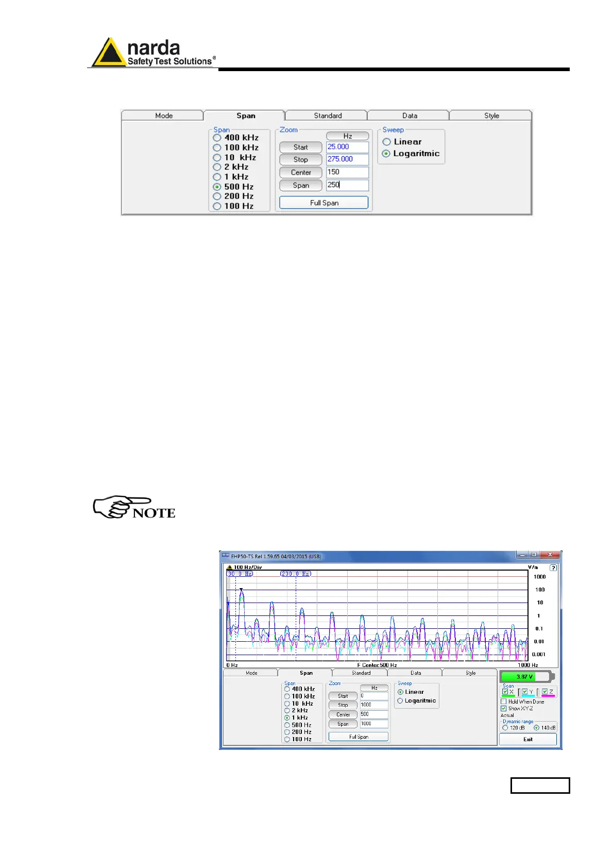Screen dimensions: 613x868
Task: Choose Linear sweep in EHP50-TS window
Action: [x=411, y=692]
